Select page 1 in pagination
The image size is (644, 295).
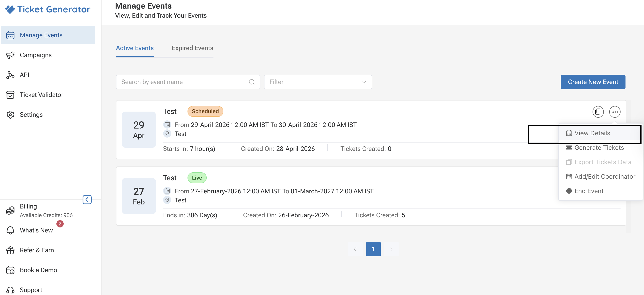[x=373, y=249]
